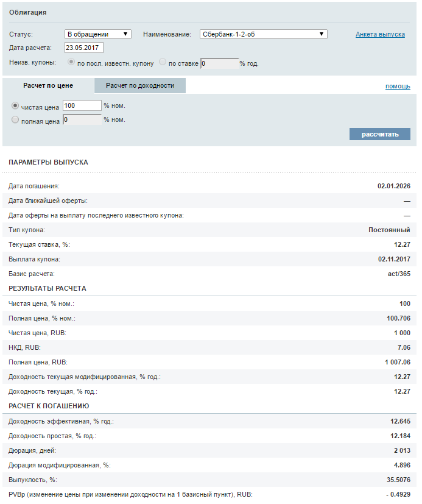Image resolution: width=422 pixels, height=504 pixels.
Task: Click simple yield value 12.184
Action: [400, 436]
